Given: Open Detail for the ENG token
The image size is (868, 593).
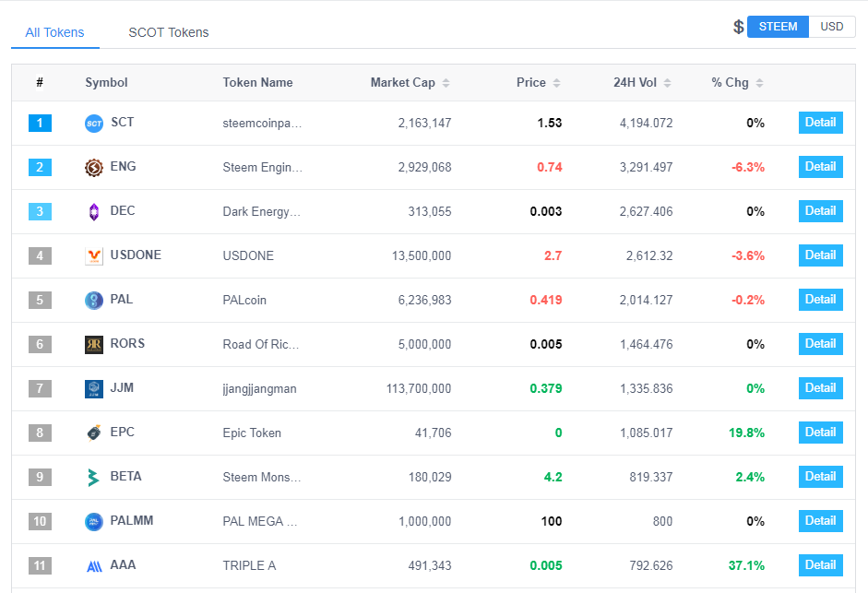Looking at the screenshot, I should 820,167.
